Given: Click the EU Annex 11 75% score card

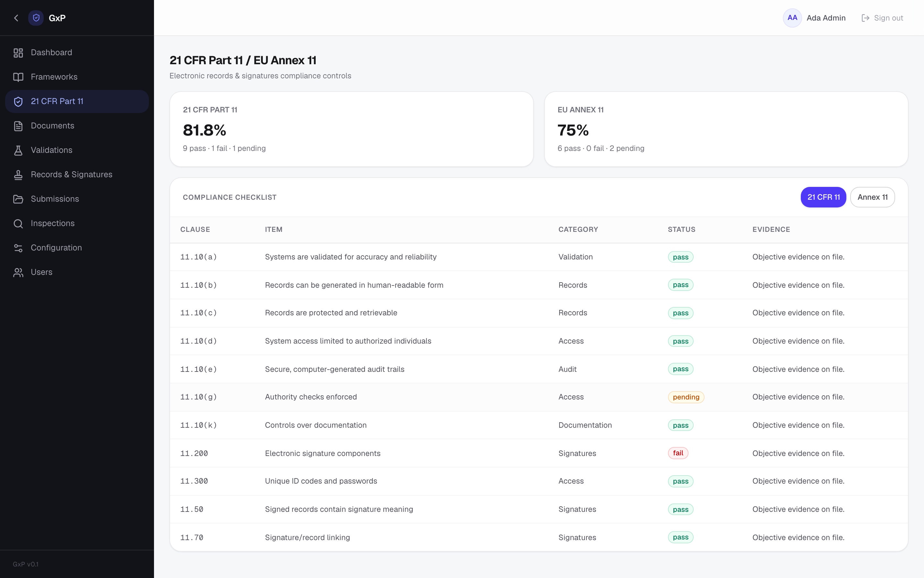Looking at the screenshot, I should (726, 129).
